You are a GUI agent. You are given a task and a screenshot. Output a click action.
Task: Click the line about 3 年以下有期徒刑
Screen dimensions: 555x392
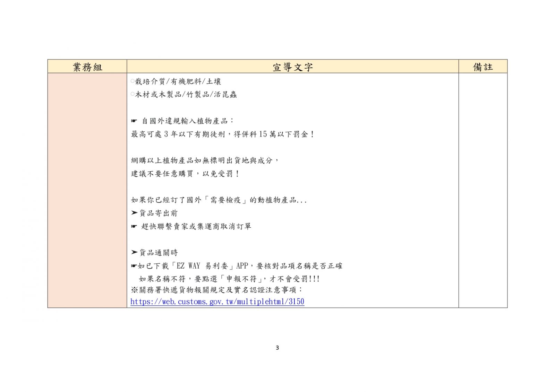222,134
